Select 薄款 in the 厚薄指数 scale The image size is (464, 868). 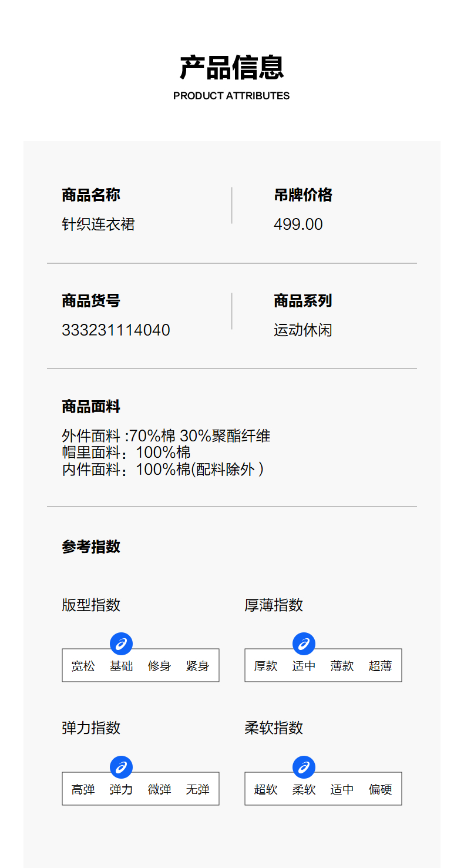[342, 666]
